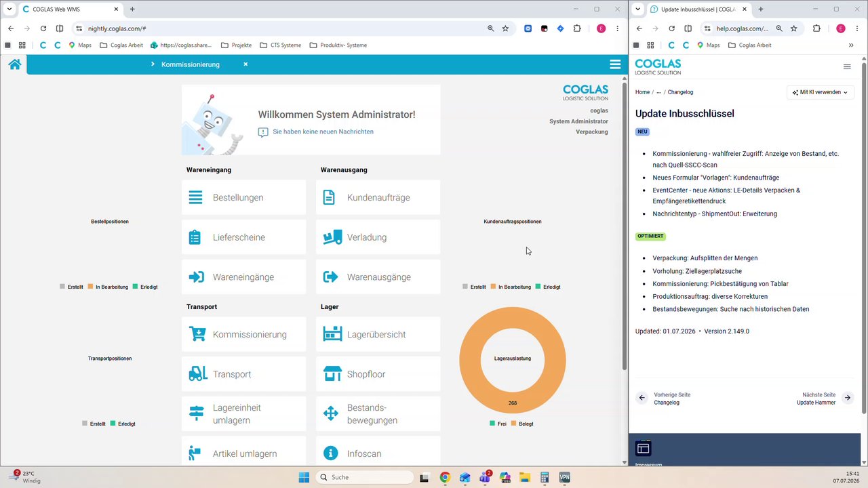Toggle Erstellt legend under Bestellpositionen

(71, 287)
